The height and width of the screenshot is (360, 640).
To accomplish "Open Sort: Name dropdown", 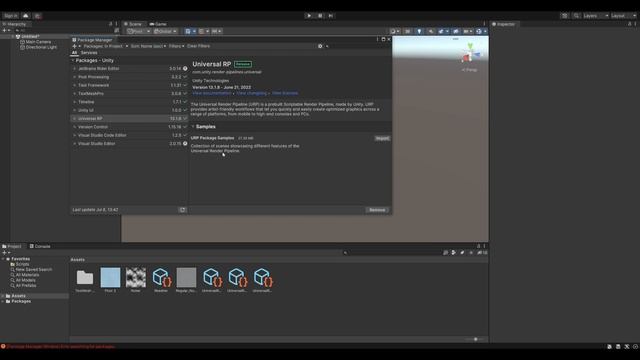I will pos(148,46).
